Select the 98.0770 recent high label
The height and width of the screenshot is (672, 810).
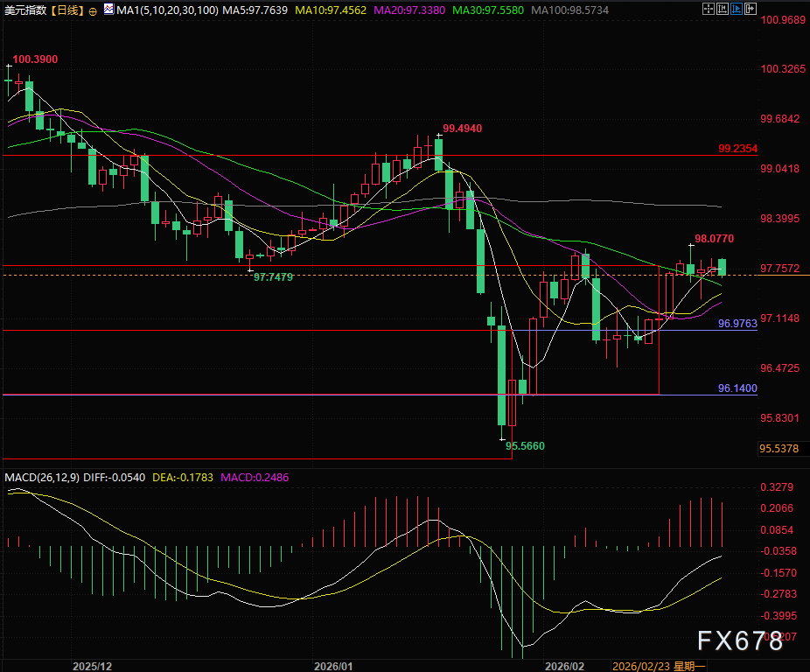pyautogui.click(x=714, y=238)
